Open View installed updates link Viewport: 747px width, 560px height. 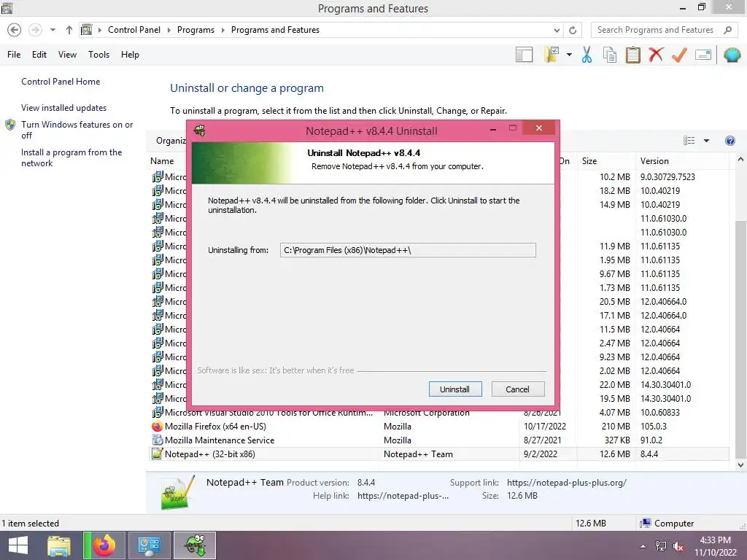64,108
